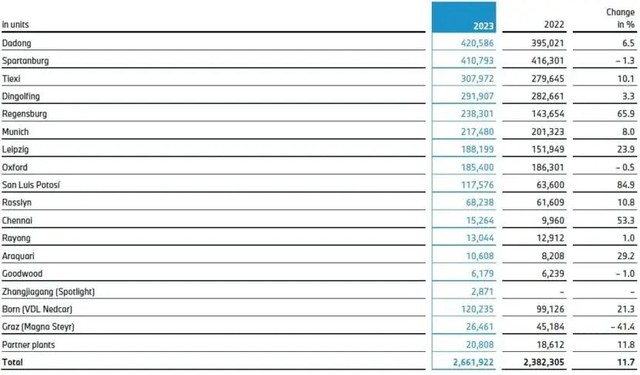Click Spartanburg 2023 value 410,793
Image resolution: width=640 pixels, height=375 pixels.
click(x=477, y=61)
